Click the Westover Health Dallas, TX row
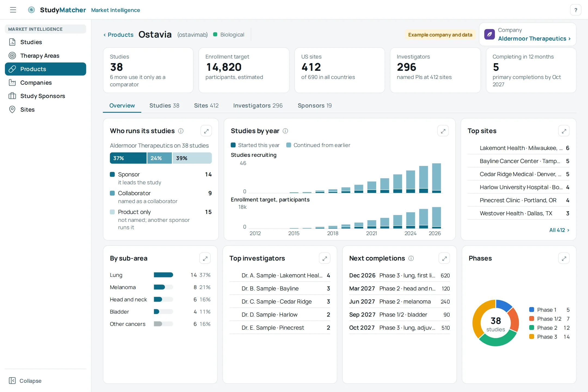The image size is (588, 392). pos(518,213)
